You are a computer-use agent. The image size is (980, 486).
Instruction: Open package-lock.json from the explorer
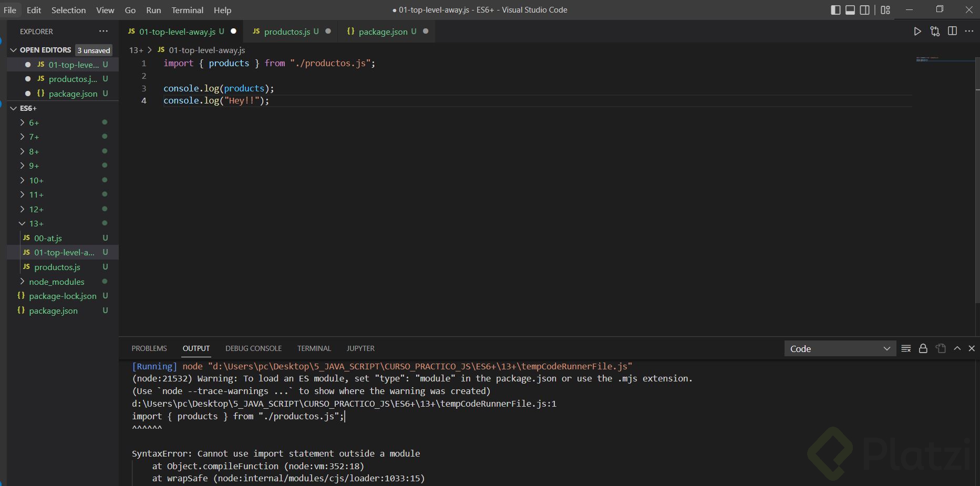[x=63, y=296]
